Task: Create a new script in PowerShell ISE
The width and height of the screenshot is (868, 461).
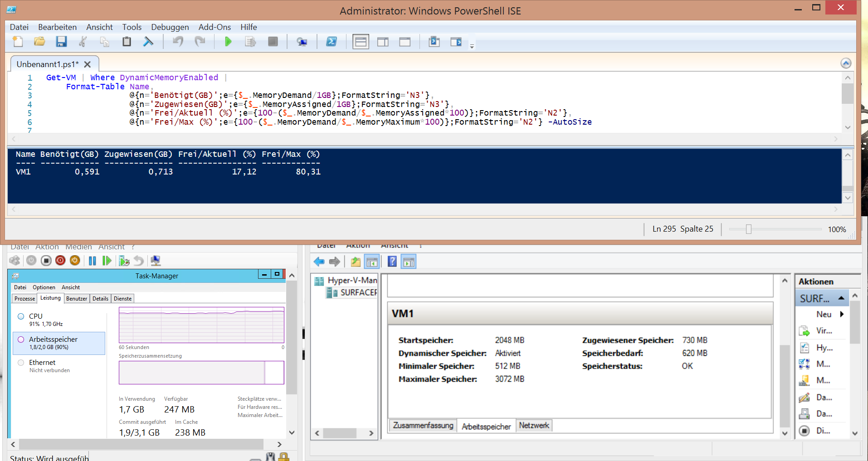Action: 18,42
